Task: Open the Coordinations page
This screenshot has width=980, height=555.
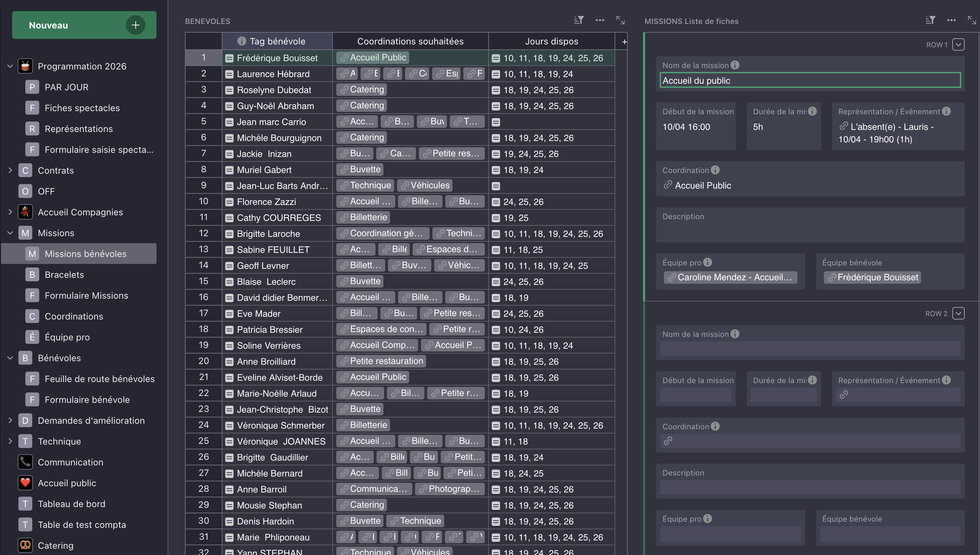Action: coord(74,316)
